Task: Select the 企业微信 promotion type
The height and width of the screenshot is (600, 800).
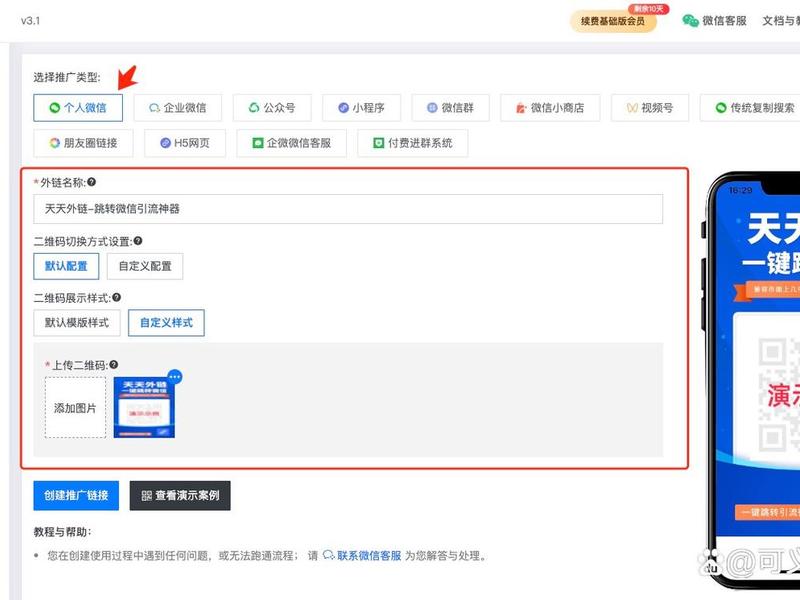Action: click(x=178, y=108)
